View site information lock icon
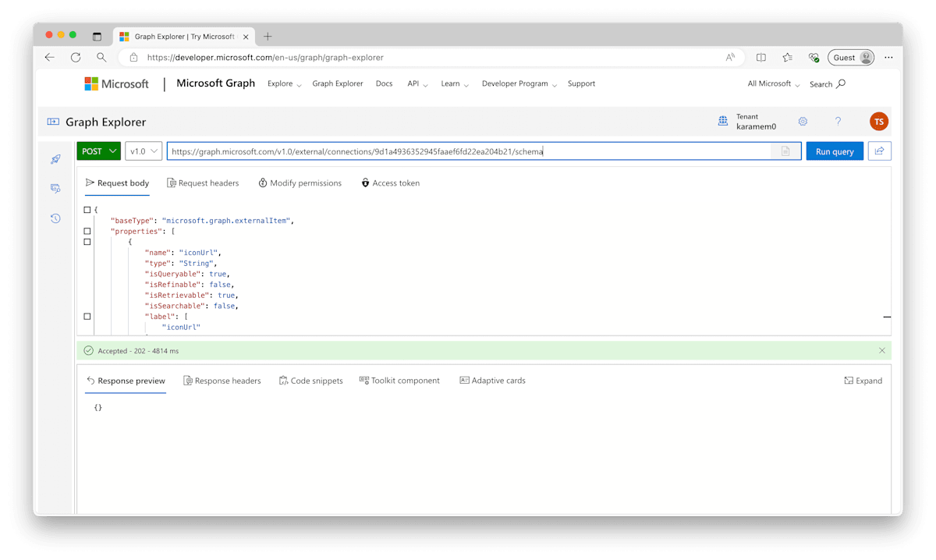Viewport: 936px width, 560px height. [133, 57]
